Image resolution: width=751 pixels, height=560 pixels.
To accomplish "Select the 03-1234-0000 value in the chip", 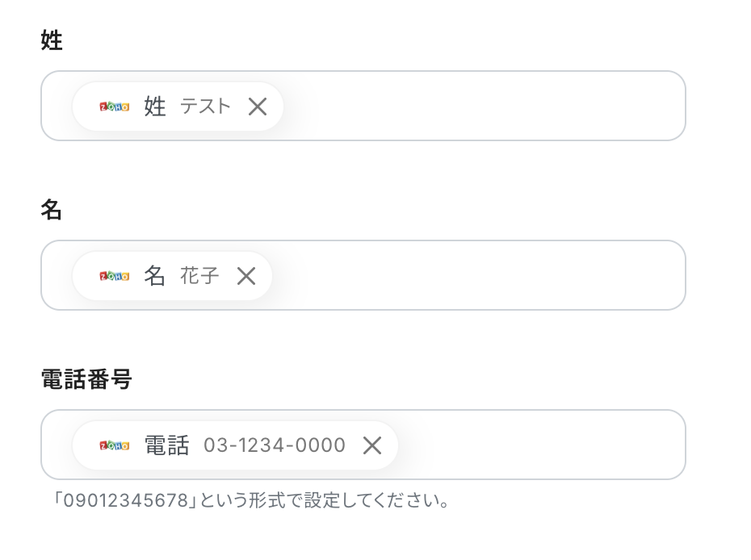I will (275, 445).
